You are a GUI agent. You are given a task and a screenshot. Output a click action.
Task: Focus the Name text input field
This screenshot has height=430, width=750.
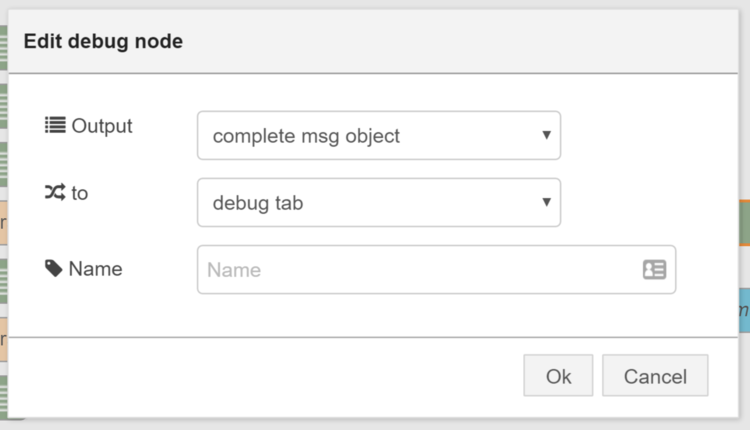point(436,269)
